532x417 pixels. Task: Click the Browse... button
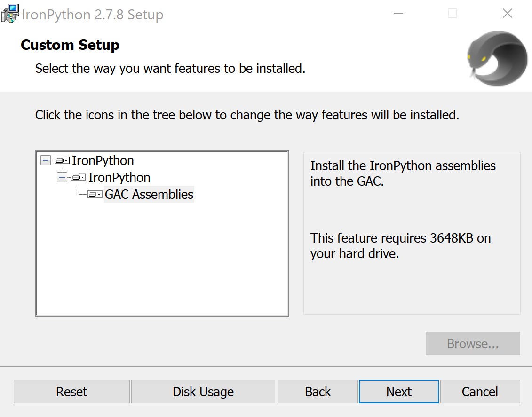[472, 344]
